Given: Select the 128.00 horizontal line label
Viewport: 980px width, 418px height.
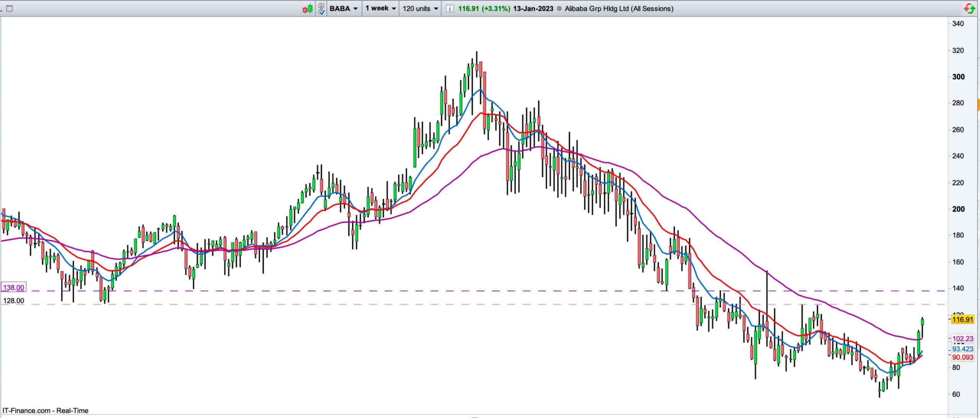Looking at the screenshot, I should coord(13,301).
